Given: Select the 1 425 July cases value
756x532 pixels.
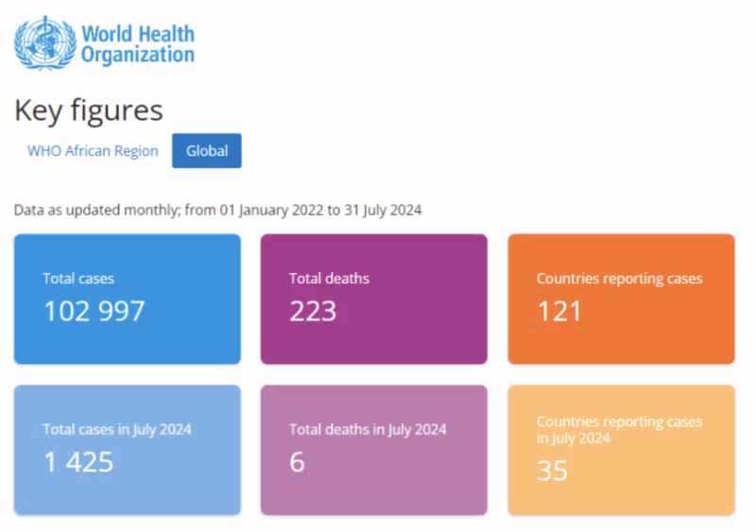Looking at the screenshot, I should tap(78, 461).
